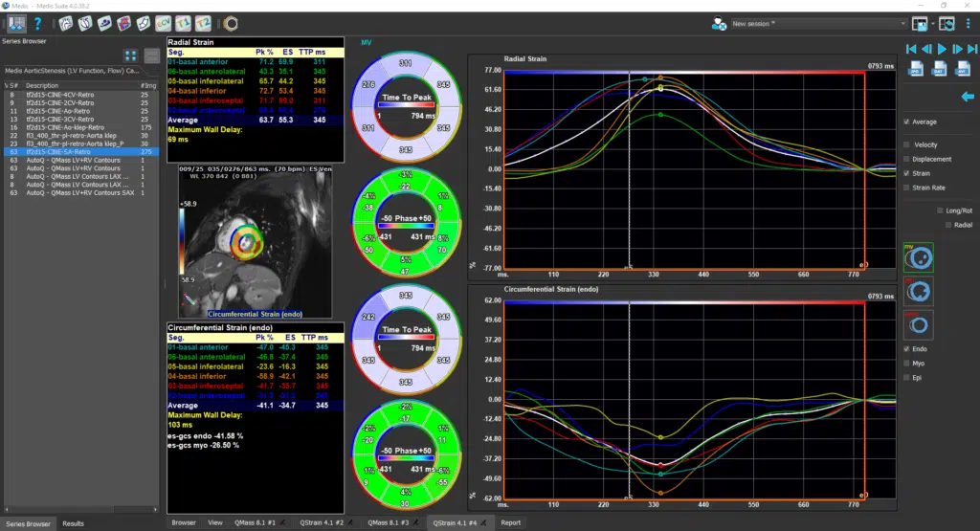
Task: Open the QMass 8.1 #1 tab
Action: point(256,522)
